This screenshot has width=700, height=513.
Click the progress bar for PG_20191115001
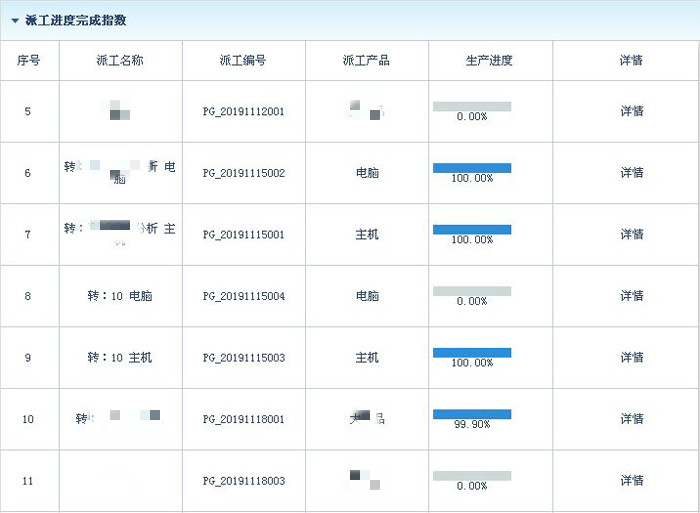coord(471,229)
